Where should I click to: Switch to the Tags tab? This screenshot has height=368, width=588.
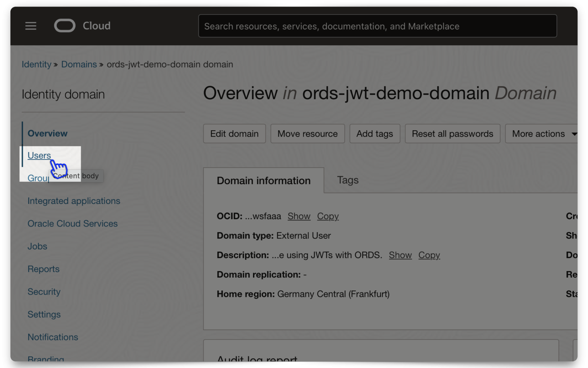[x=347, y=180]
